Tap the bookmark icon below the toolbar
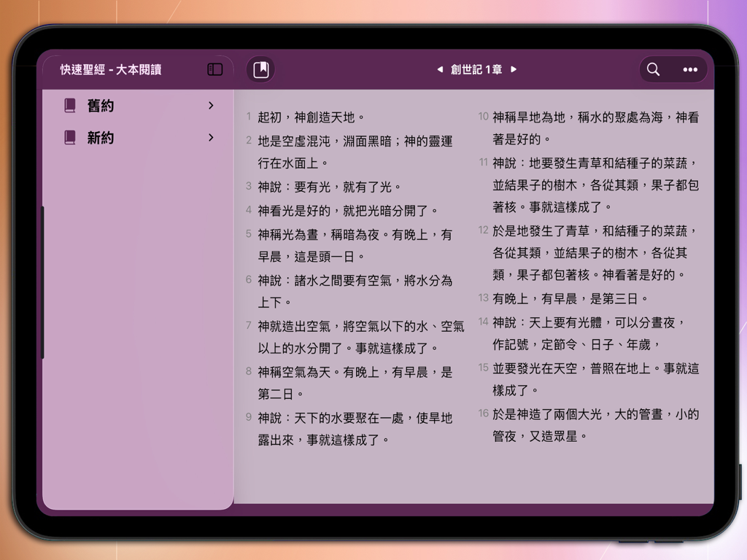Image resolution: width=747 pixels, height=560 pixels. point(260,69)
